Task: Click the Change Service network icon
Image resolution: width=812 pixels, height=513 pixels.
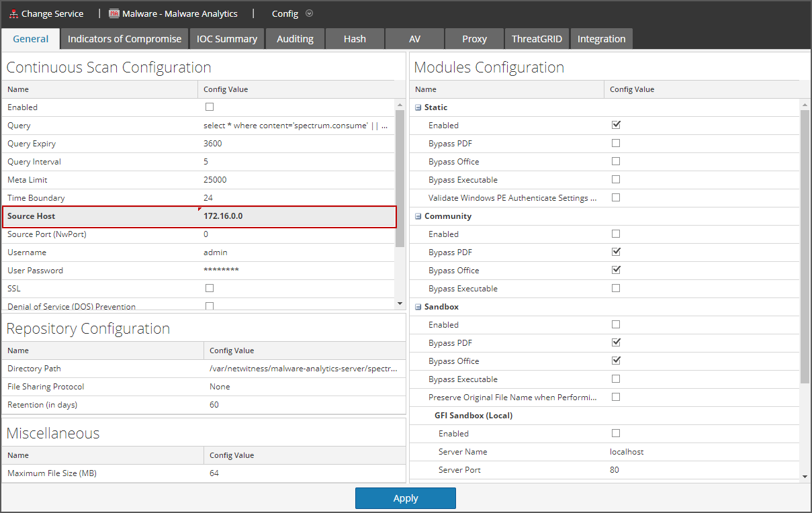Action: pos(13,13)
